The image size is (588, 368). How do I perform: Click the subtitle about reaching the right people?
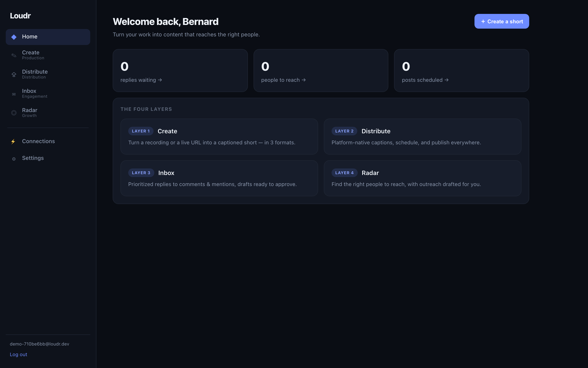click(x=186, y=35)
